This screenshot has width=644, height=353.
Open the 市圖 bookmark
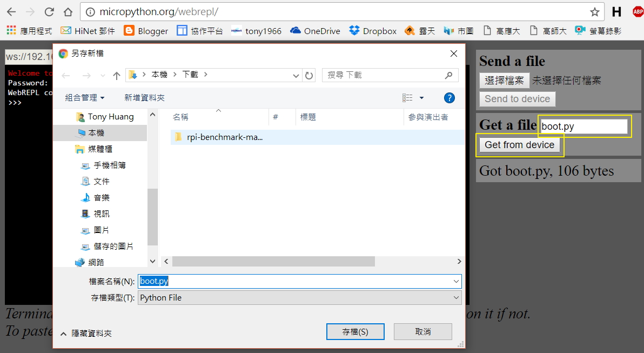point(458,31)
